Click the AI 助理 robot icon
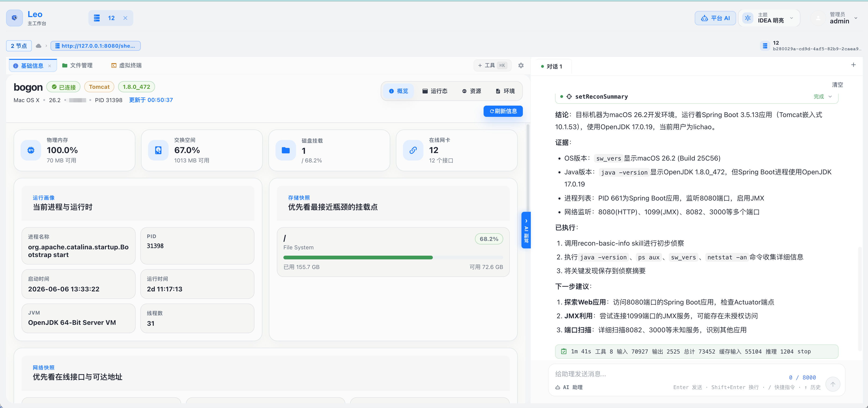868x408 pixels. pos(558,387)
